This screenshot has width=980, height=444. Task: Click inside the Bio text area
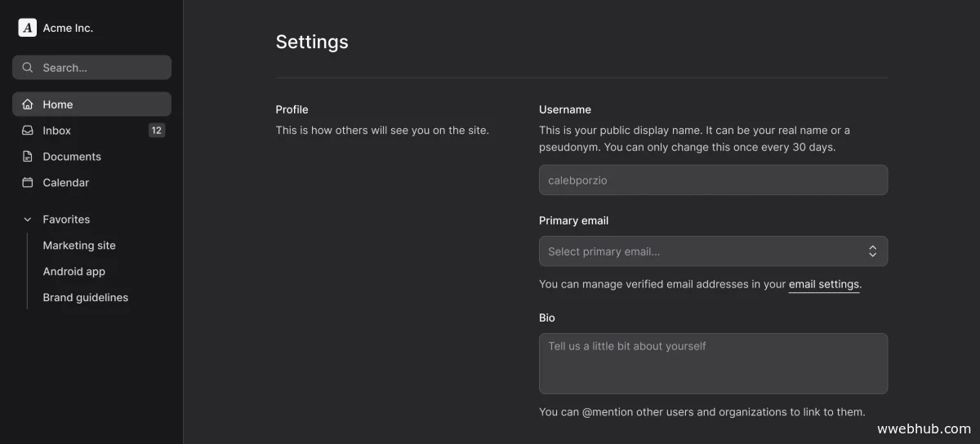click(712, 364)
